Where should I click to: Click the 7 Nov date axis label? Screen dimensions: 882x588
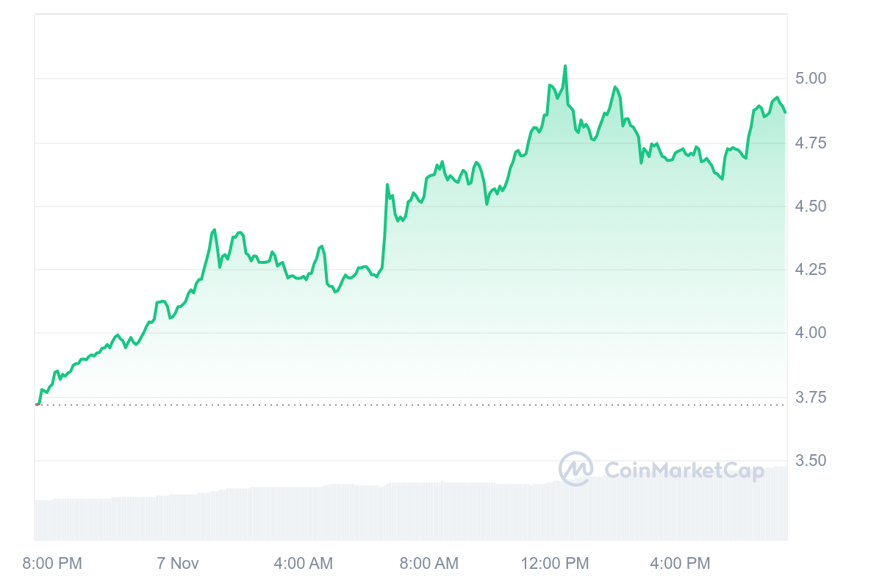click(178, 564)
